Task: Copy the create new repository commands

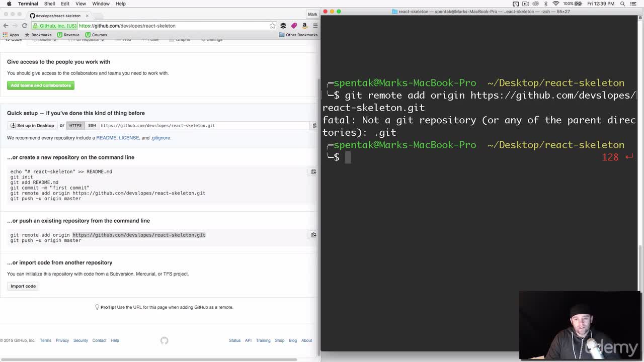Action: pyautogui.click(x=313, y=172)
